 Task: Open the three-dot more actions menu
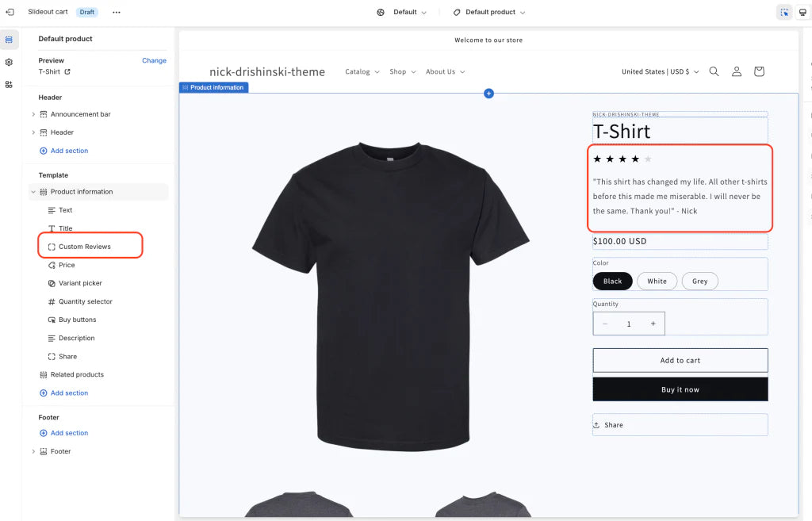pyautogui.click(x=117, y=12)
